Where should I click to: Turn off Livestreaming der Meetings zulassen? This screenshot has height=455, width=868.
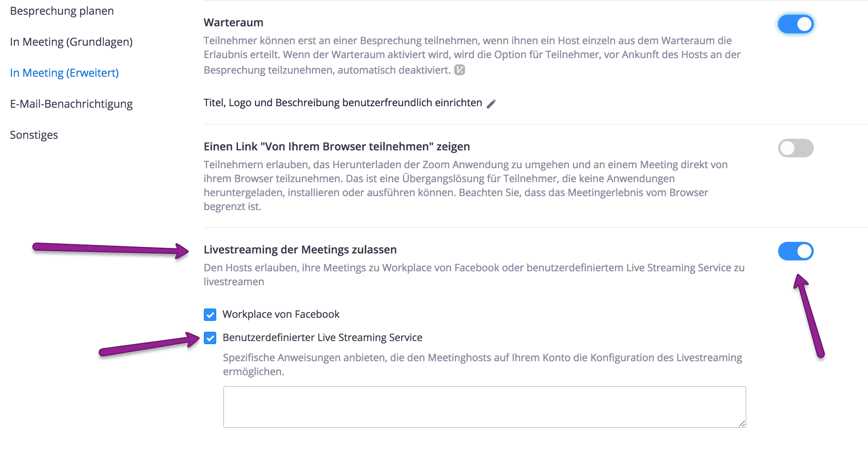(x=796, y=251)
